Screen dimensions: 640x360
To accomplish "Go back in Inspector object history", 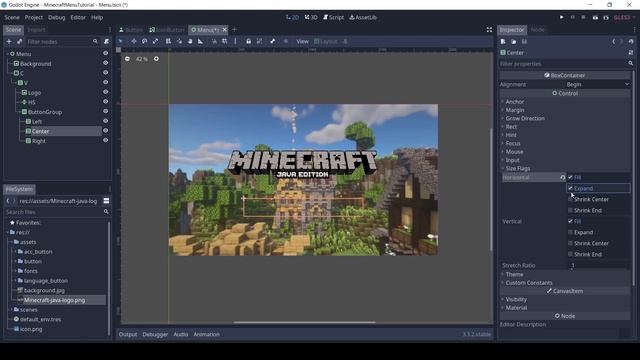I will 613,41.
